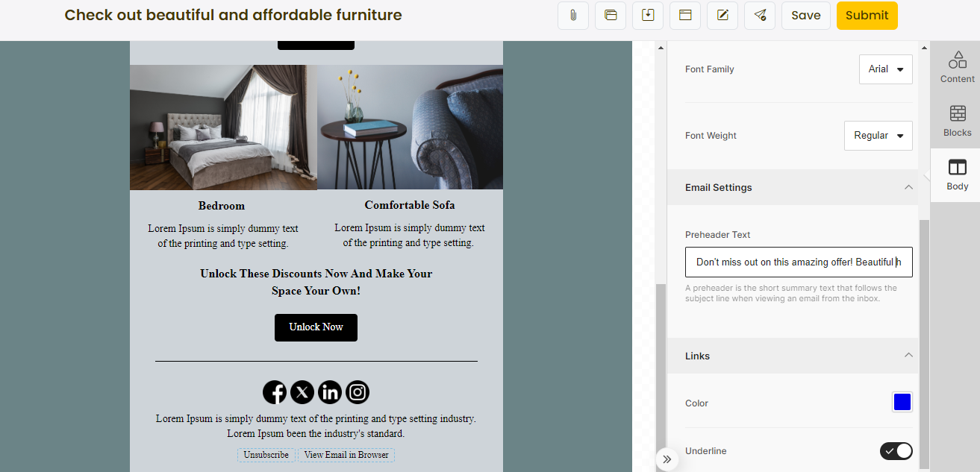Click the Preheader Text input field
This screenshot has width=980, height=472.
click(x=799, y=262)
